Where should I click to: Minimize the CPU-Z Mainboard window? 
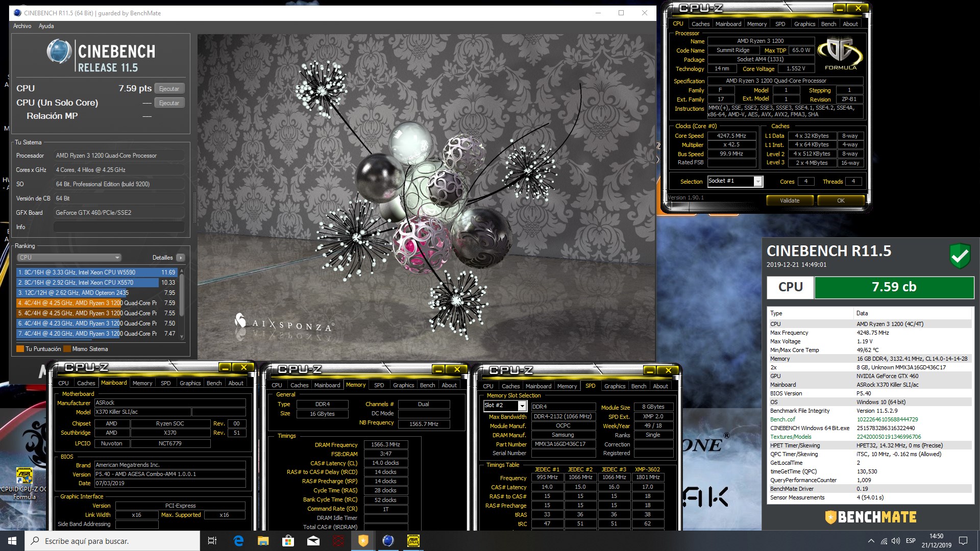pyautogui.click(x=225, y=367)
